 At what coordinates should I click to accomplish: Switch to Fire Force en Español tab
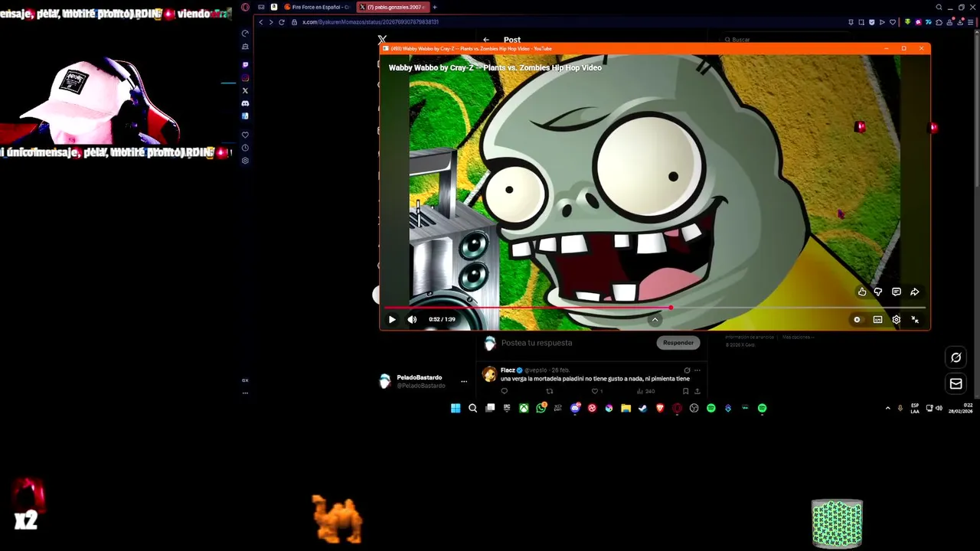317,7
